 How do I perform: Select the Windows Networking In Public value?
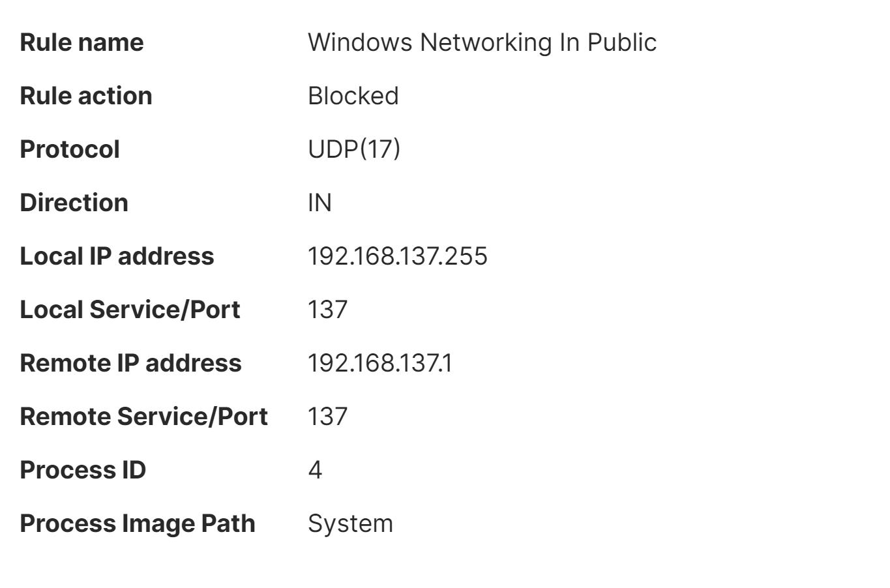pyautogui.click(x=482, y=42)
